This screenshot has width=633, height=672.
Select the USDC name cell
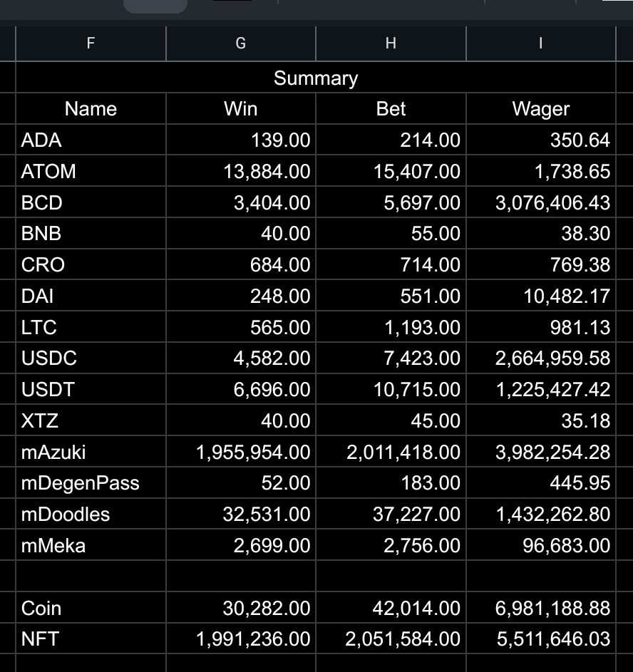pyautogui.click(x=91, y=358)
